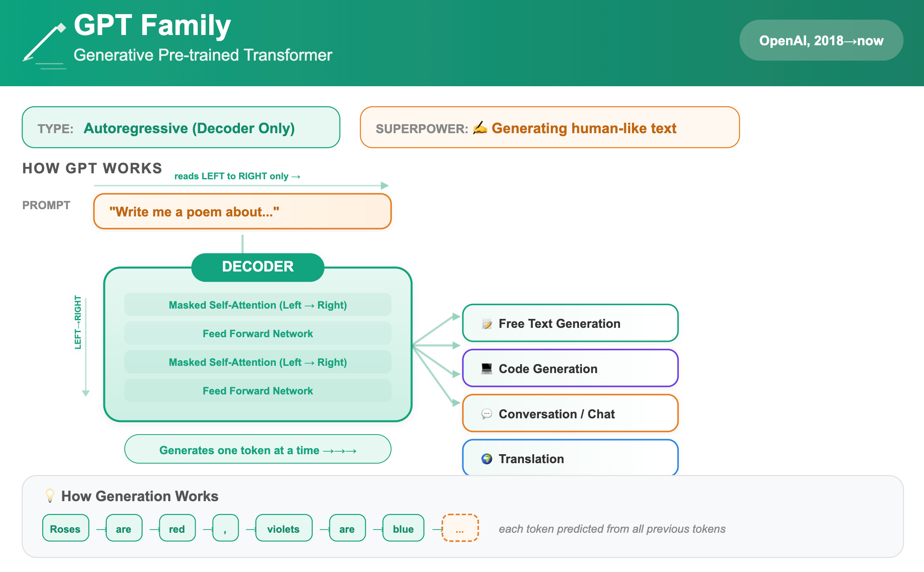Click the 'HOW GPT WORKS' heading
Screen dimensions: 924x572
[x=92, y=168]
